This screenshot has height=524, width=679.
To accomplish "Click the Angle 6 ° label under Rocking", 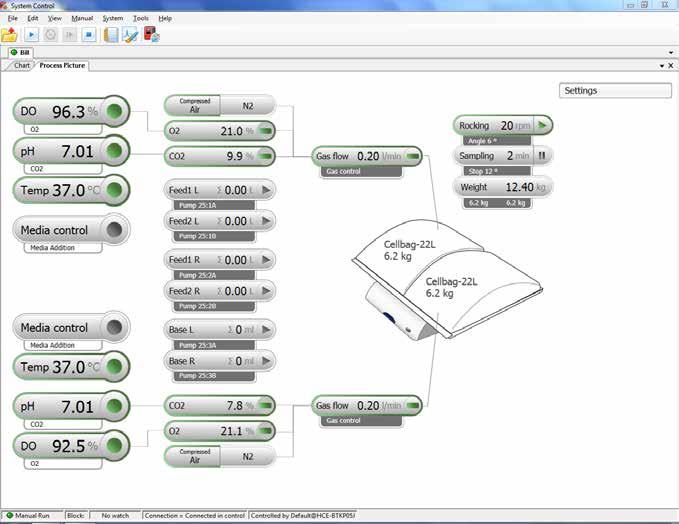I will tap(497, 141).
